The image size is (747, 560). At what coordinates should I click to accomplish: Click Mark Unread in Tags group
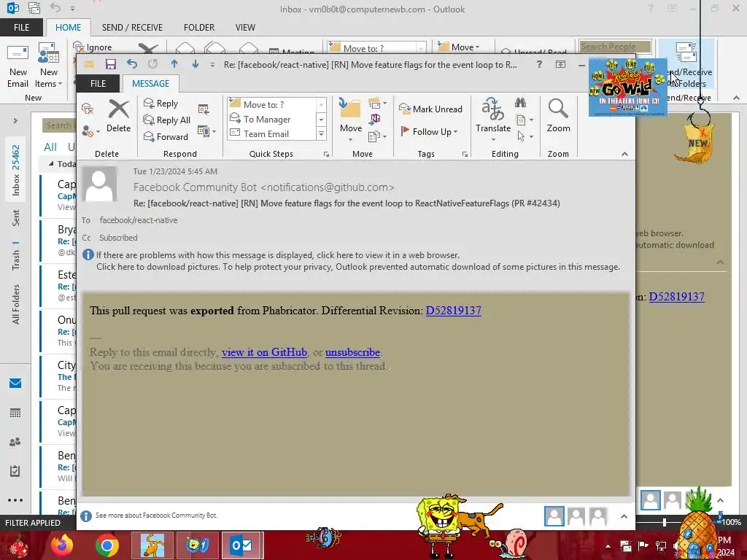(430, 109)
